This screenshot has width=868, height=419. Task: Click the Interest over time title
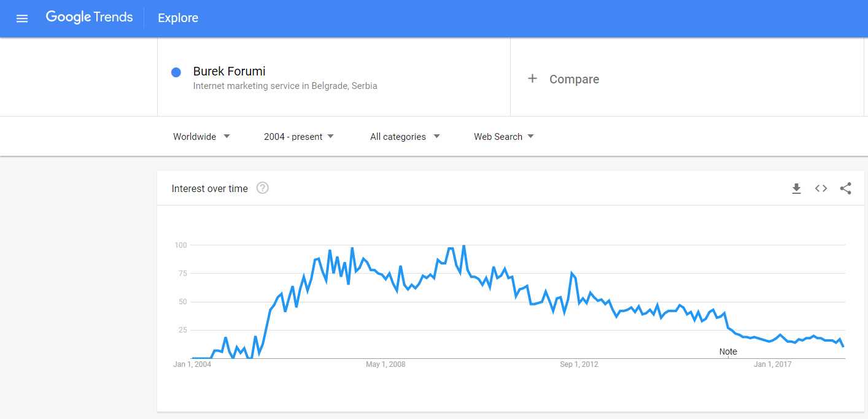click(209, 188)
